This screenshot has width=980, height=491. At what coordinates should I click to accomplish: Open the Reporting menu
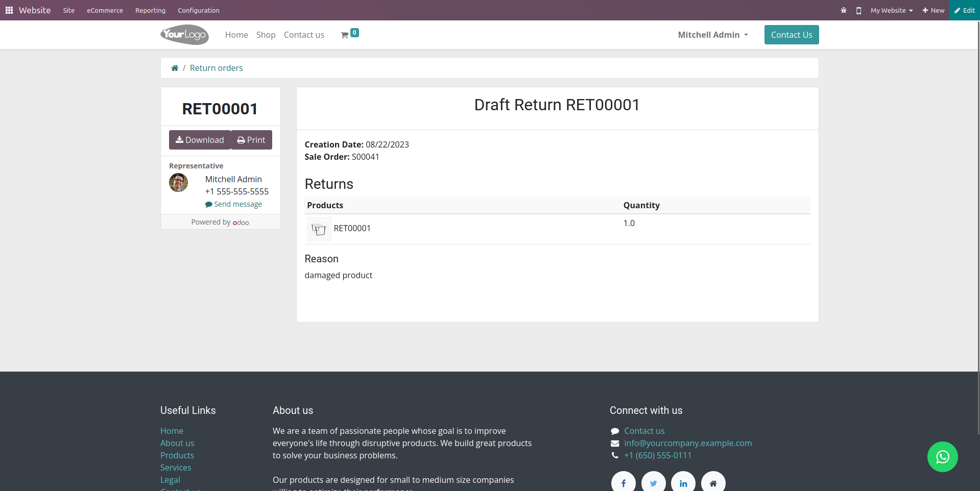coord(150,10)
